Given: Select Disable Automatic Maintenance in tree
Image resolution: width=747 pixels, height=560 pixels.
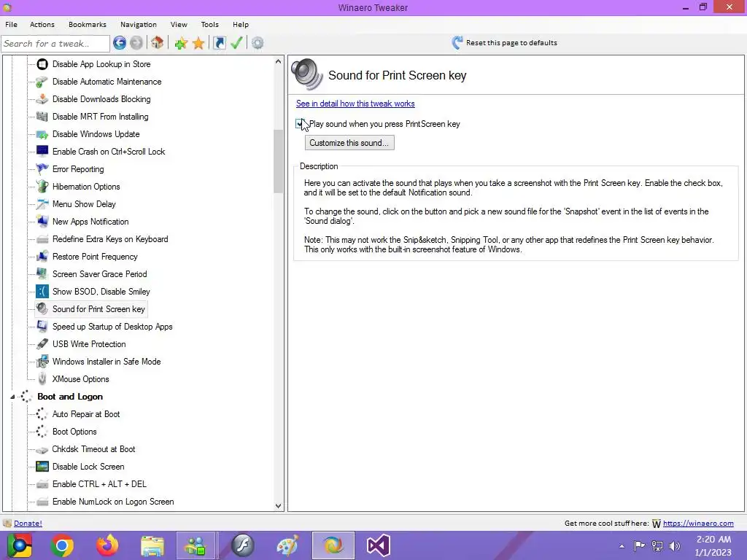Looking at the screenshot, I should (x=107, y=82).
